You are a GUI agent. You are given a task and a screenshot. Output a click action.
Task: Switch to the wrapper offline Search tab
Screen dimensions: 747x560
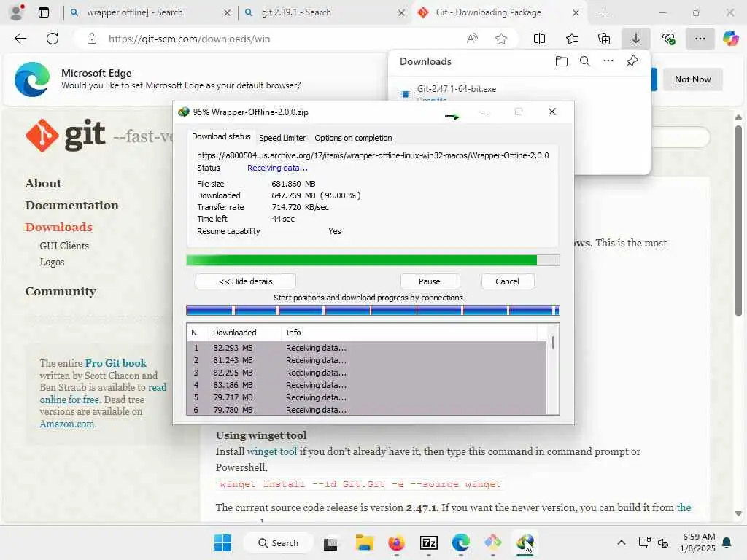pyautogui.click(x=135, y=12)
